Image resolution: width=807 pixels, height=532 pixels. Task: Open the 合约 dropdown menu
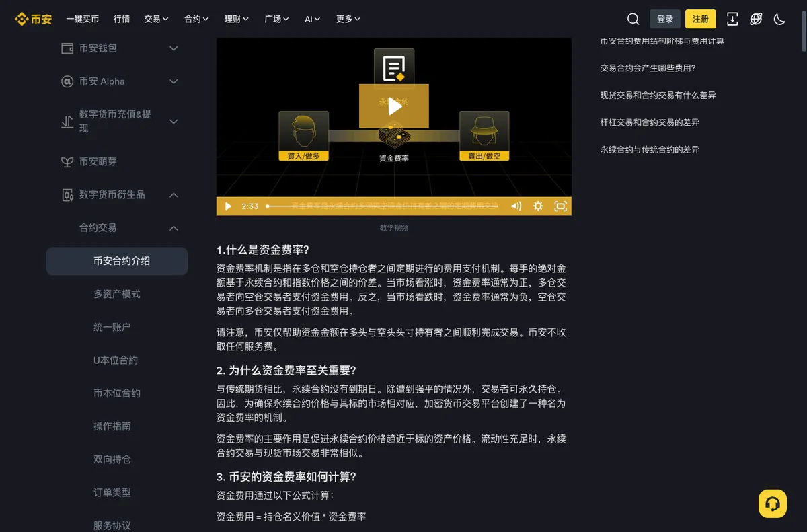pyautogui.click(x=196, y=19)
